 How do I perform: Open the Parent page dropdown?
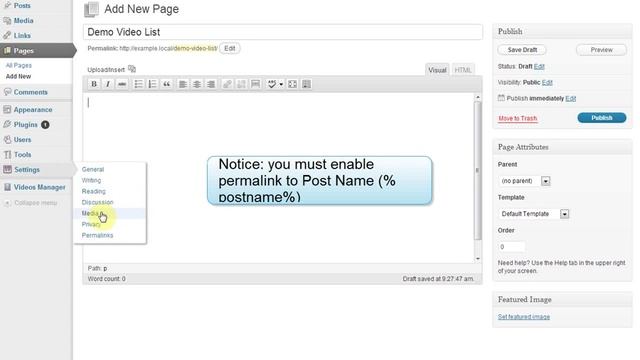point(524,181)
